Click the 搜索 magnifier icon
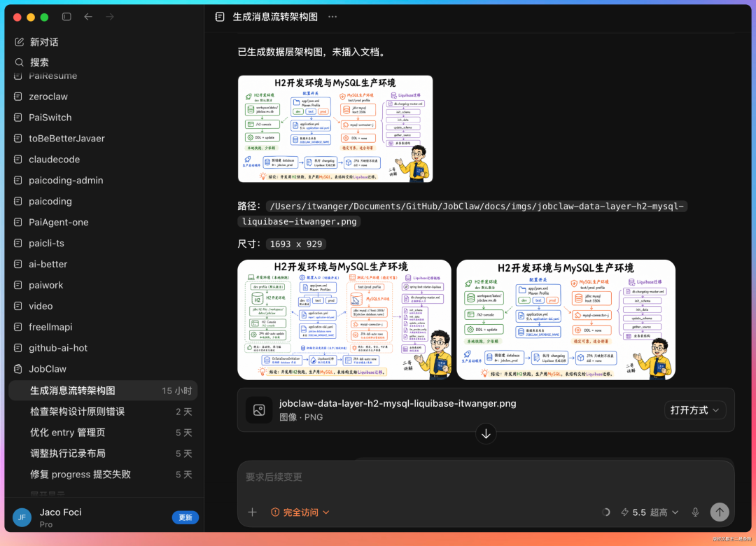756x546 pixels. 20,62
